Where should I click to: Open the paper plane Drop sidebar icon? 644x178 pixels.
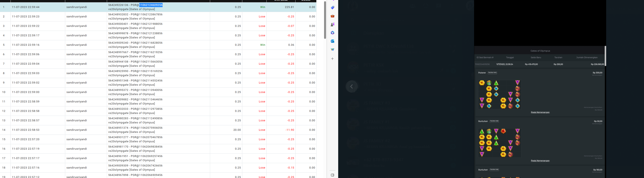click(333, 49)
